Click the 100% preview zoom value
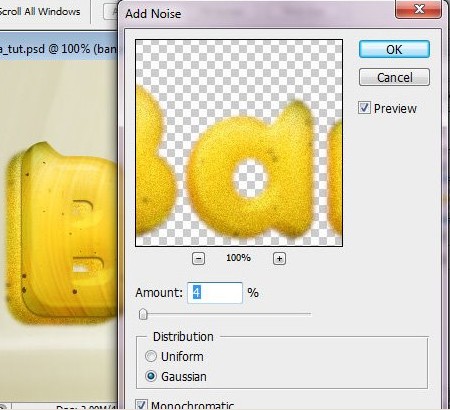 point(238,258)
